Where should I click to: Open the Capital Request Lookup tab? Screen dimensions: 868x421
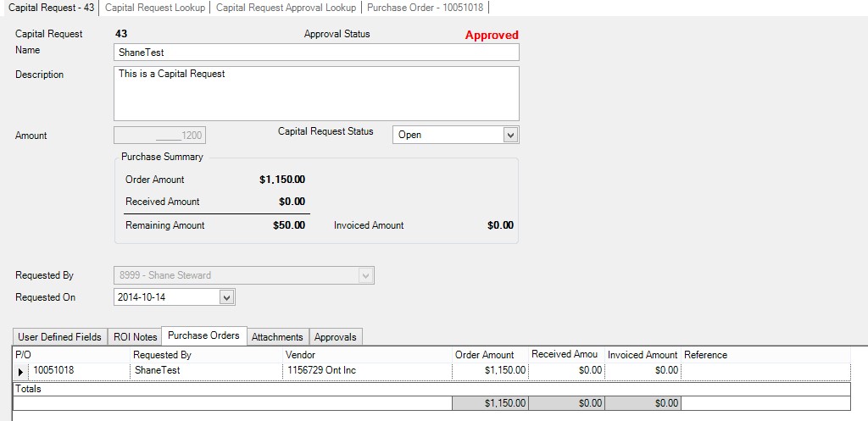pos(155,7)
